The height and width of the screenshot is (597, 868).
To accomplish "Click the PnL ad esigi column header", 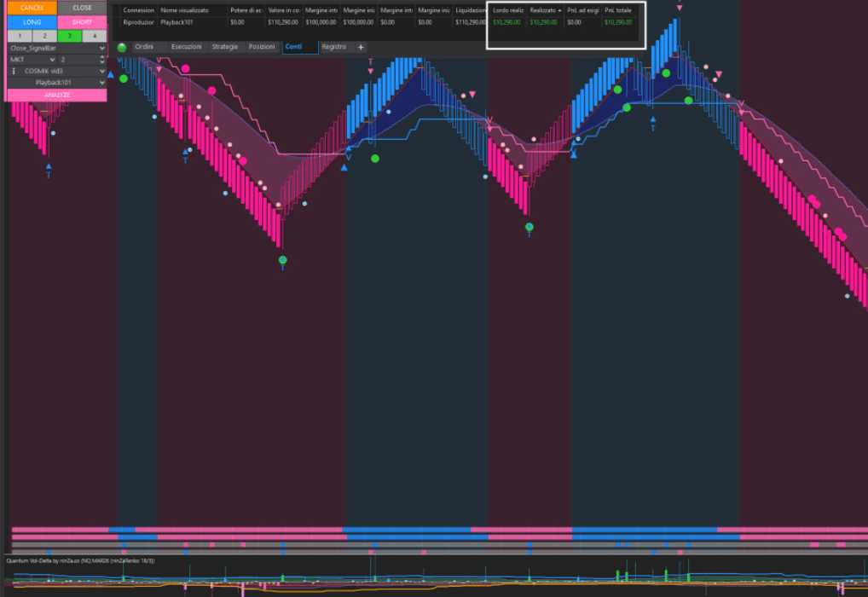I will [x=582, y=10].
